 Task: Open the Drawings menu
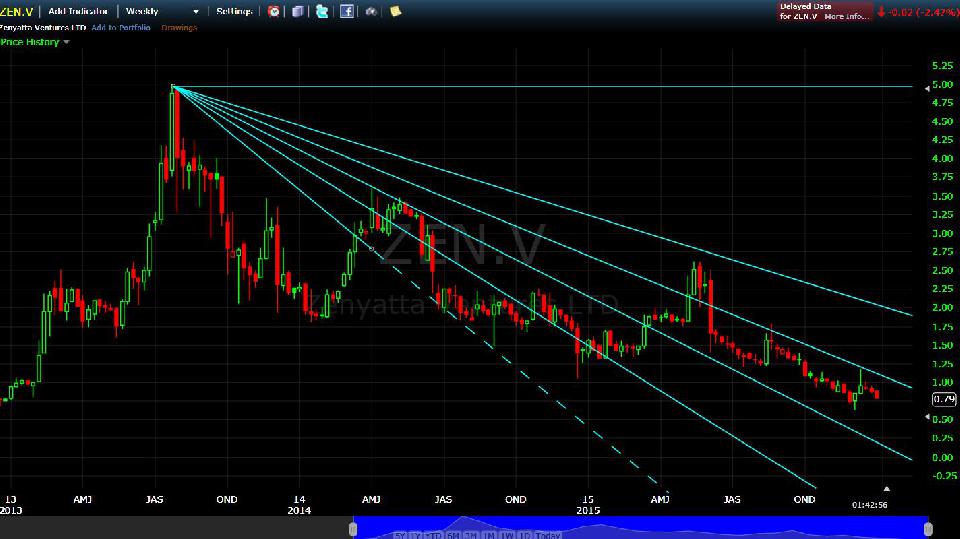click(179, 28)
